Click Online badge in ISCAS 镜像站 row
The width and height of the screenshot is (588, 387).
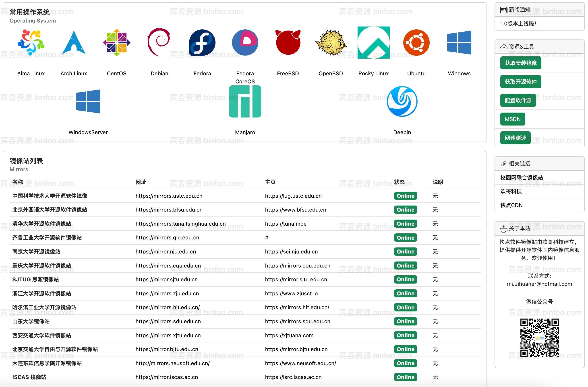click(406, 377)
